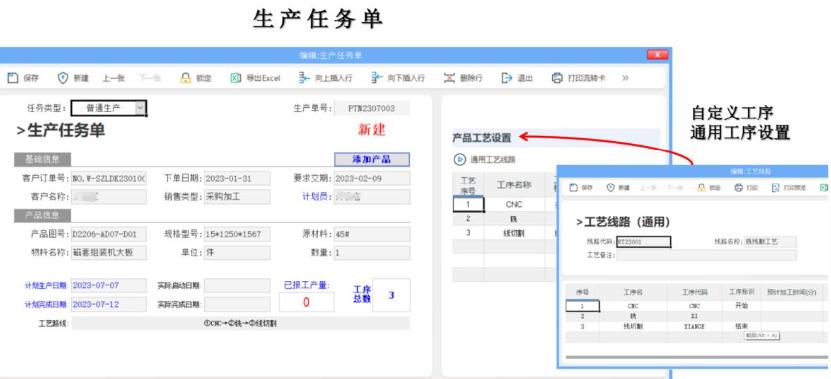Screen dimensions: 831x379
Task: Click the empty 实际启动日期 field
Action: (x=237, y=286)
